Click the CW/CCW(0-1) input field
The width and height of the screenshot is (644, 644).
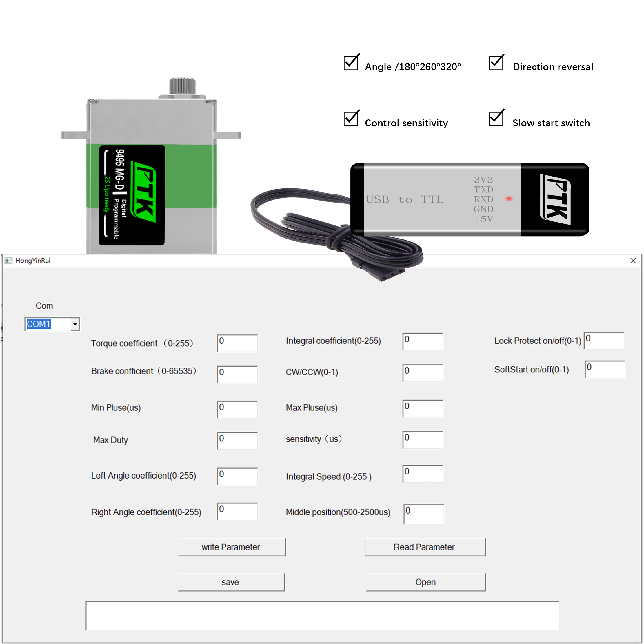tap(423, 373)
